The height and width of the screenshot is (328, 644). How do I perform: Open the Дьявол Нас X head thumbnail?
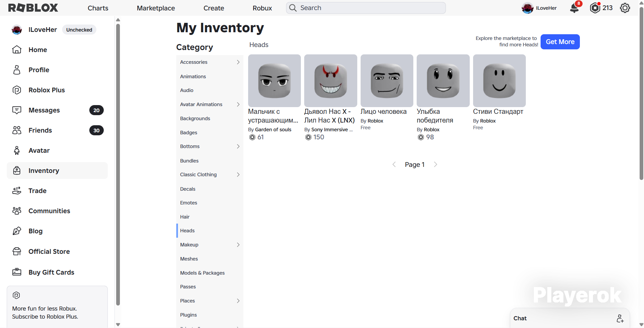click(331, 81)
